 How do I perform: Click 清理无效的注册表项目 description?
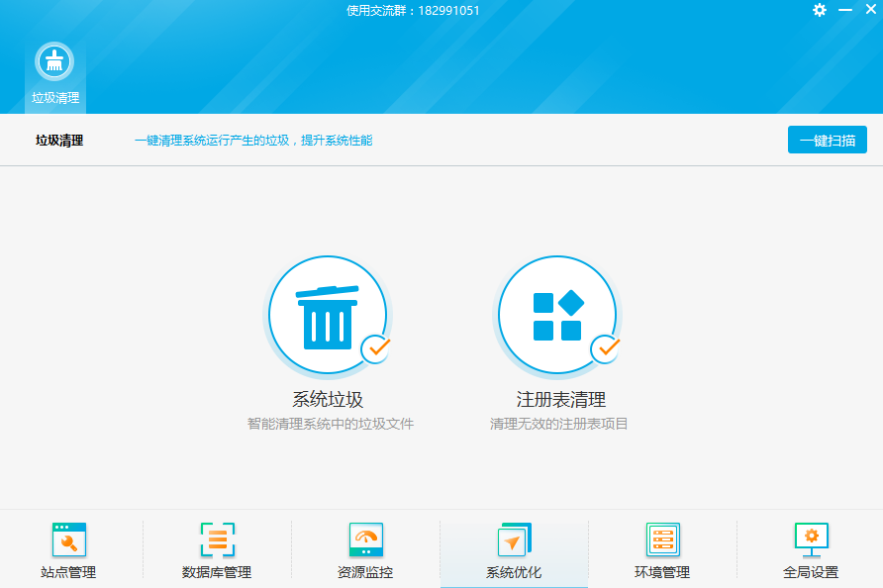tap(558, 424)
